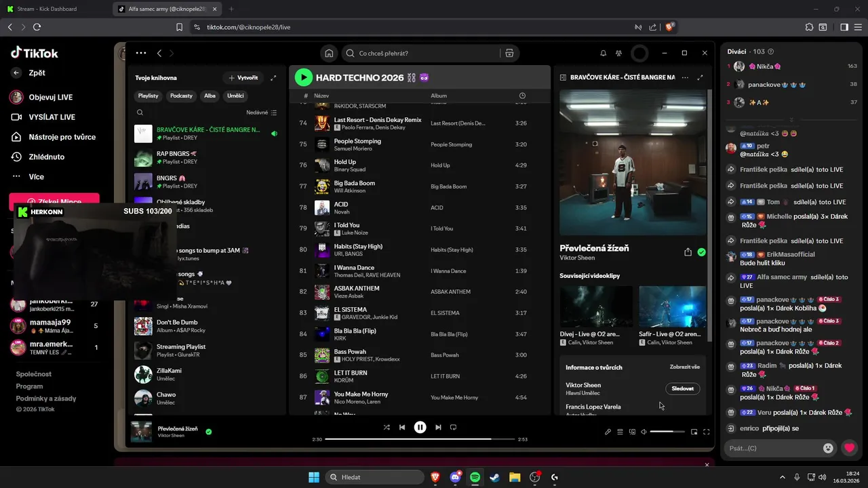This screenshot has width=868, height=488.
Task: Open lyrics microphone icon
Action: (608, 432)
